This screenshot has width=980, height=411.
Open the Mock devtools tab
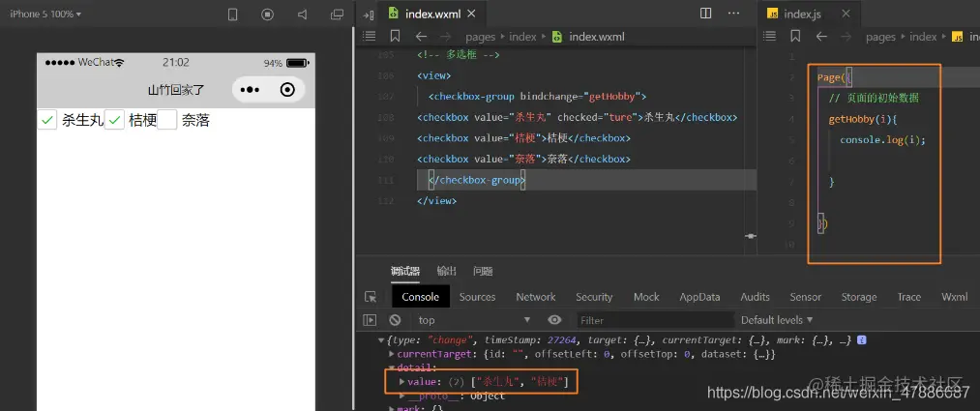[646, 297]
